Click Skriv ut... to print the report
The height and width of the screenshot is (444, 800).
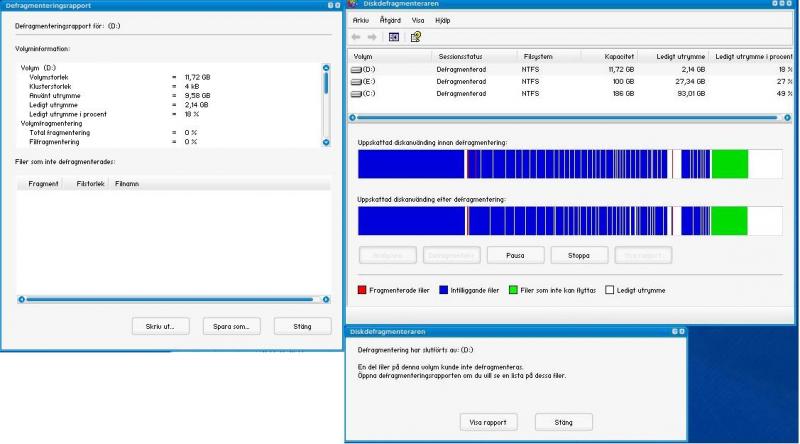click(161, 326)
